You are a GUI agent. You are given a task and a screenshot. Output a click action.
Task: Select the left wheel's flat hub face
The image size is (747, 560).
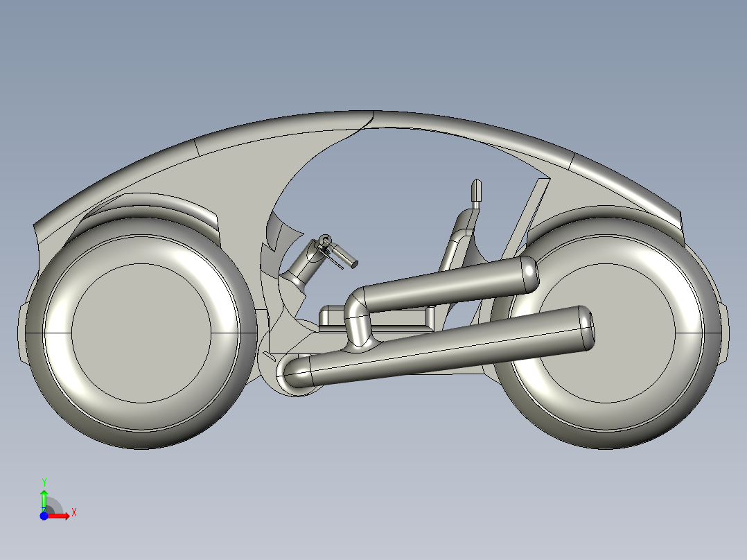(141, 333)
